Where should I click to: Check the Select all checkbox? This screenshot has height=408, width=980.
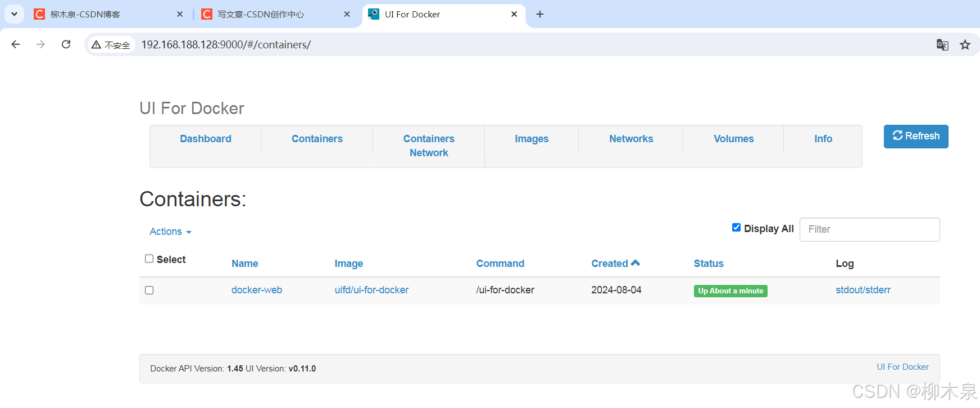point(149,259)
